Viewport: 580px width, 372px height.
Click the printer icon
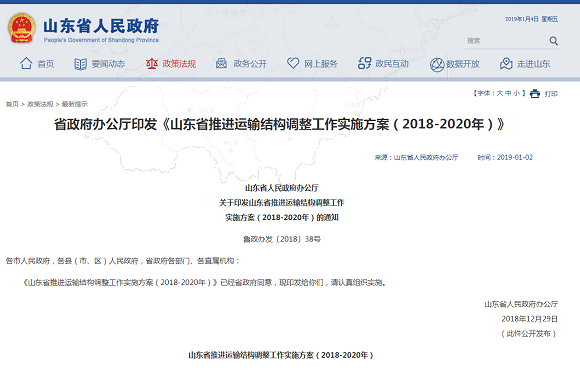pos(535,94)
